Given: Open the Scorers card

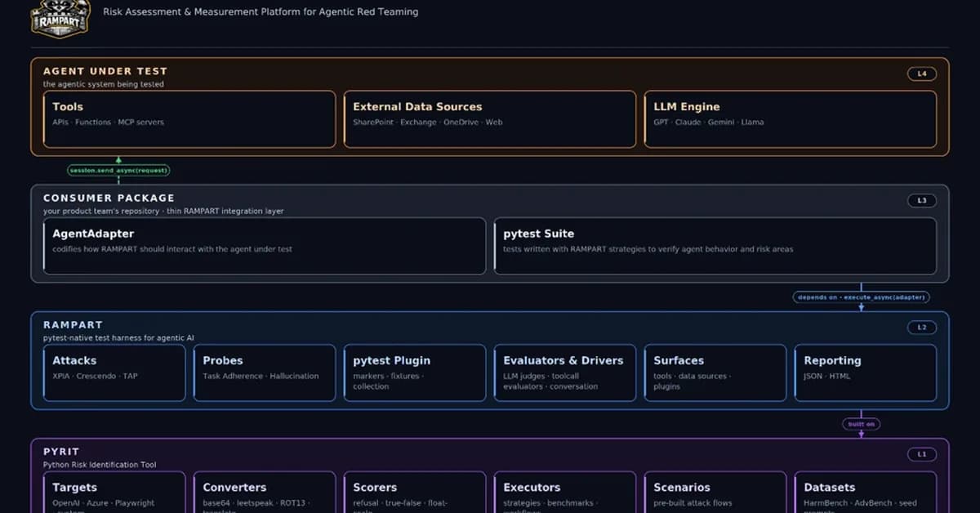Looking at the screenshot, I should pos(415,493).
